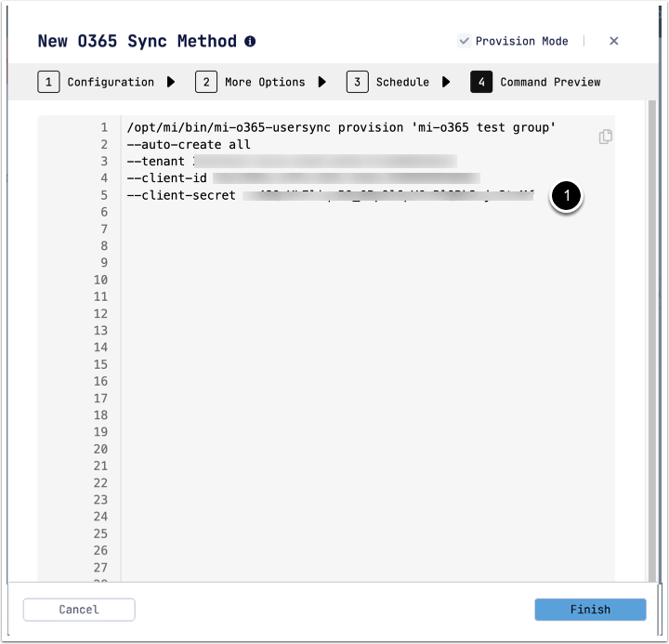The width and height of the screenshot is (669, 644).
Task: Click the arrow right after Configuration
Action: click(171, 82)
